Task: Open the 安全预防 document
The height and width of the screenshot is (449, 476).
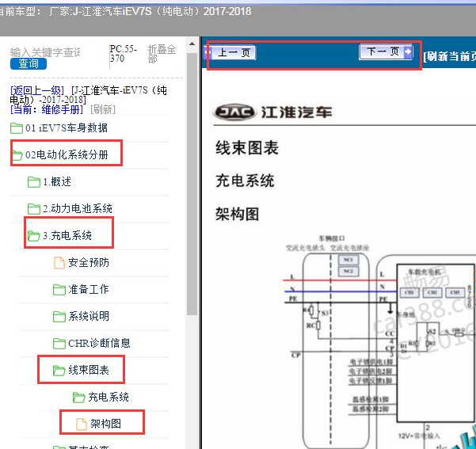Action: click(x=89, y=263)
